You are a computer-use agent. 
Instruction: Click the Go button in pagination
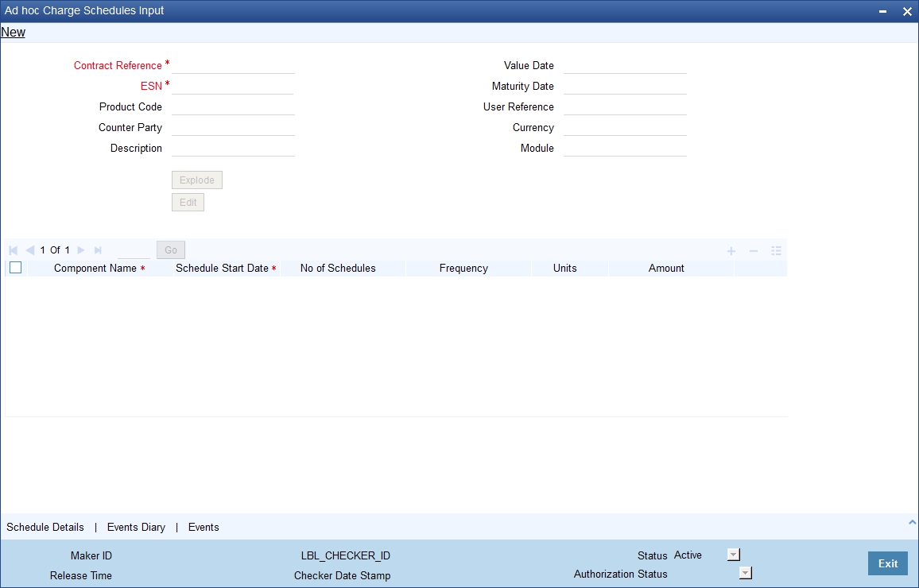coord(171,250)
